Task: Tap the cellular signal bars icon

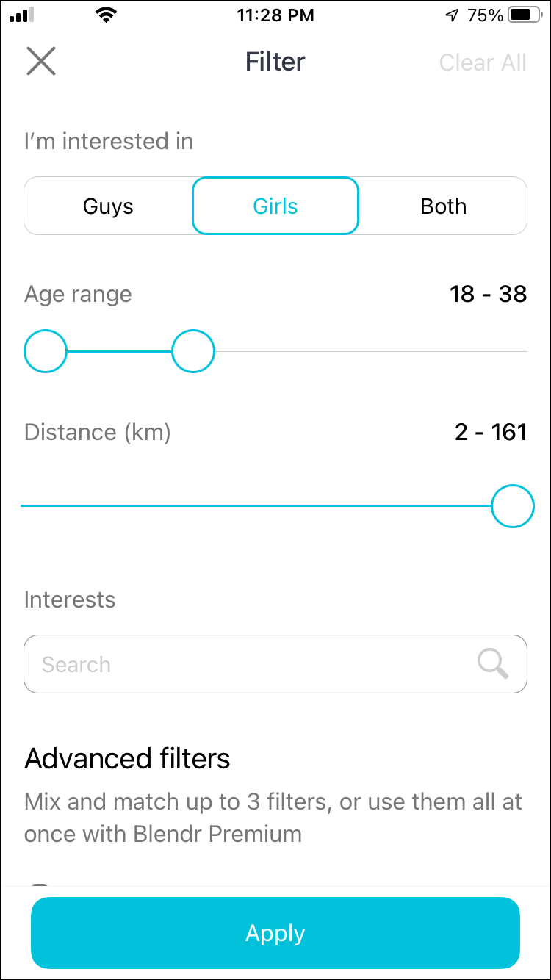Action: coord(22,15)
